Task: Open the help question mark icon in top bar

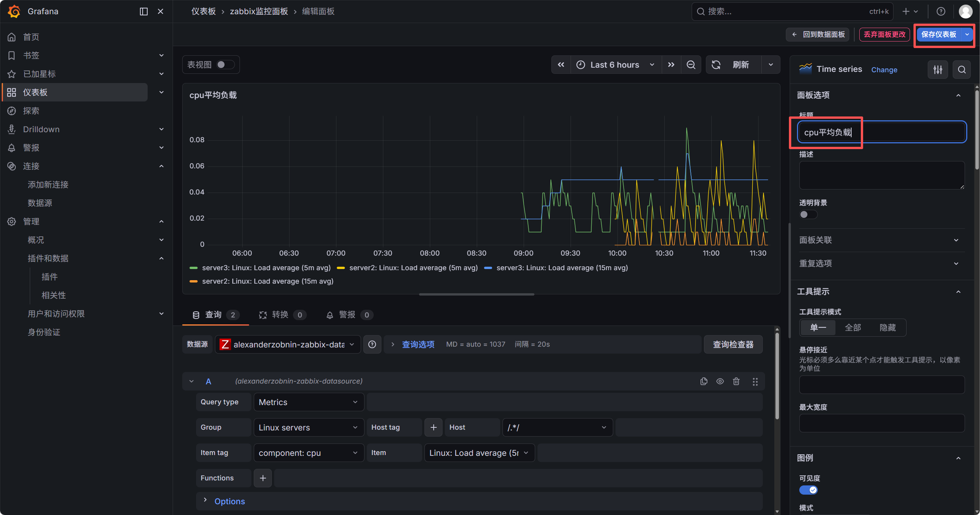Action: [941, 12]
